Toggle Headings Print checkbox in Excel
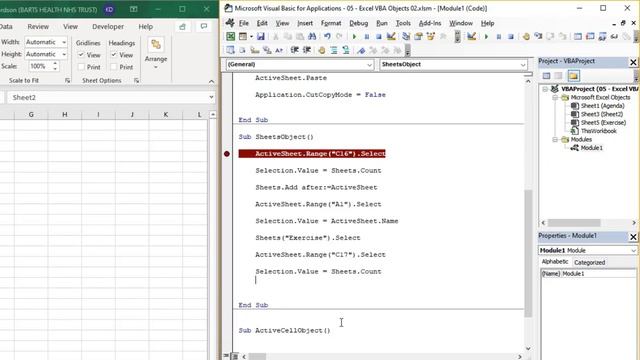Screen dimensions: 640x360 (114, 67)
